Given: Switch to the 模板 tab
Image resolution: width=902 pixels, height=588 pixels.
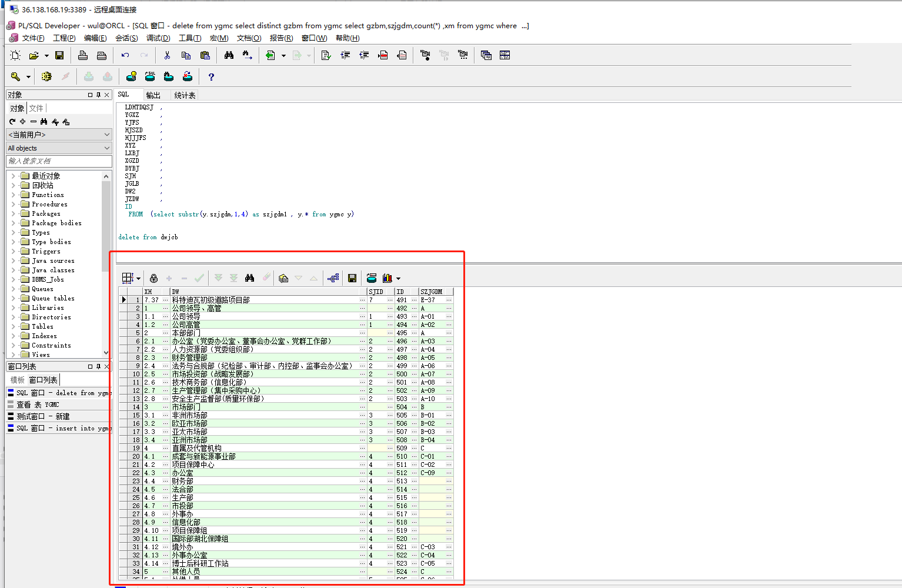Looking at the screenshot, I should tap(18, 380).
